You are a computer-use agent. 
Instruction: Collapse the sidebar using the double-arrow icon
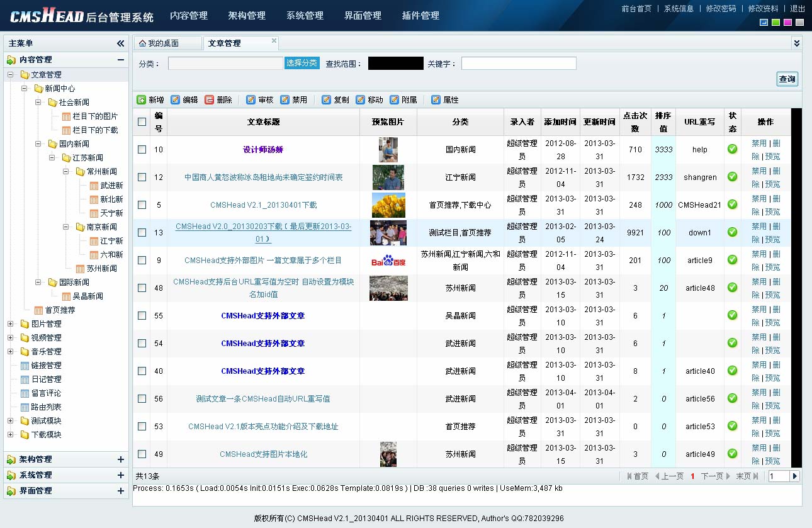pos(120,43)
